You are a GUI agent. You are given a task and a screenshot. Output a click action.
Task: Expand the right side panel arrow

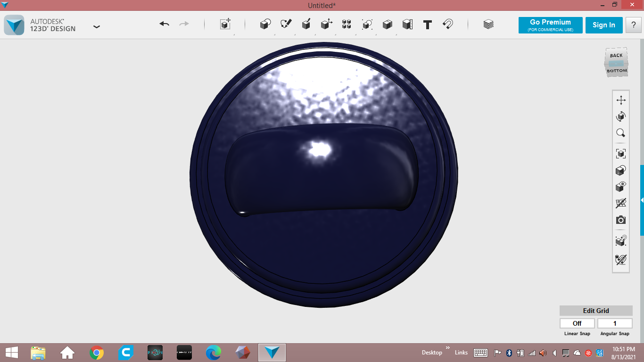coord(642,200)
